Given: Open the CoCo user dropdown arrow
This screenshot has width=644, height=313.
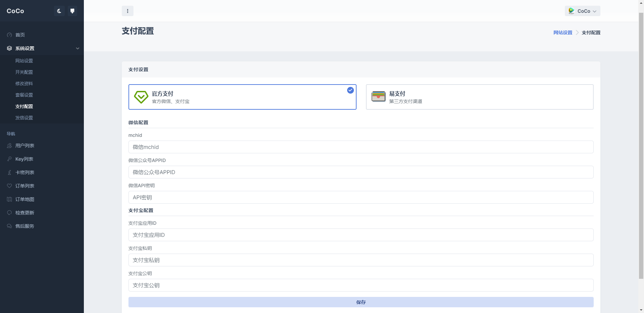Looking at the screenshot, I should [595, 11].
